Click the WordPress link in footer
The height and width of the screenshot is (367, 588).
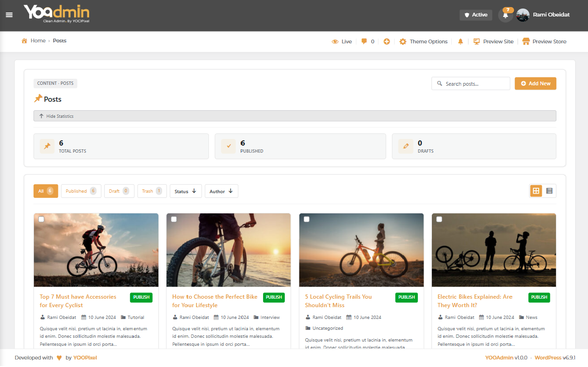click(x=548, y=358)
